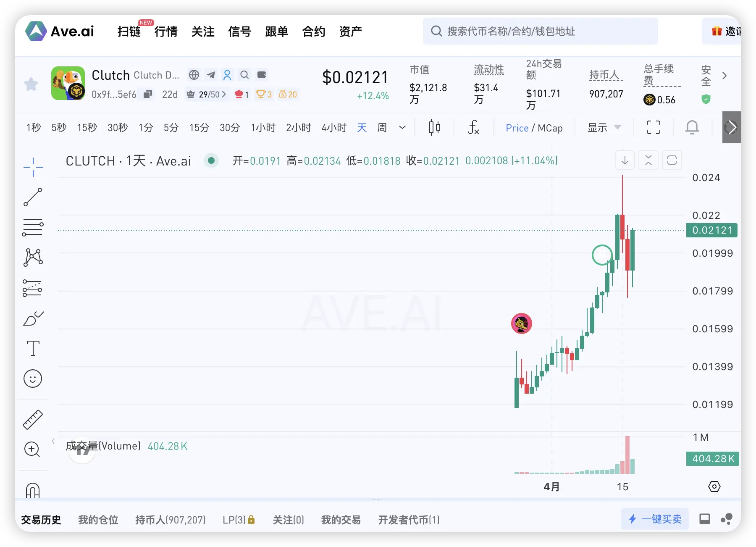
Task: Open the 合约 page
Action: (x=314, y=32)
